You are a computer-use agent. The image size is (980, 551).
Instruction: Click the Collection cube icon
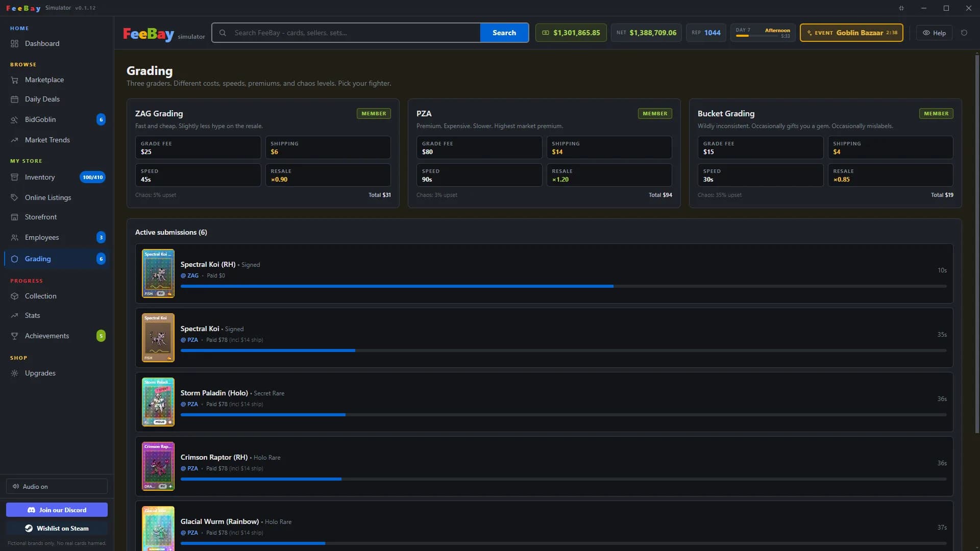tap(14, 296)
